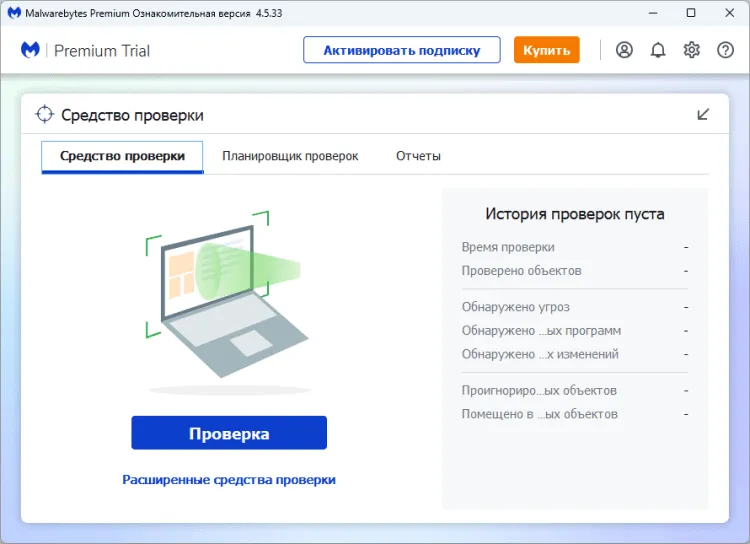
Task: Click the Обнаружено угроз row label
Action: pyautogui.click(x=516, y=307)
